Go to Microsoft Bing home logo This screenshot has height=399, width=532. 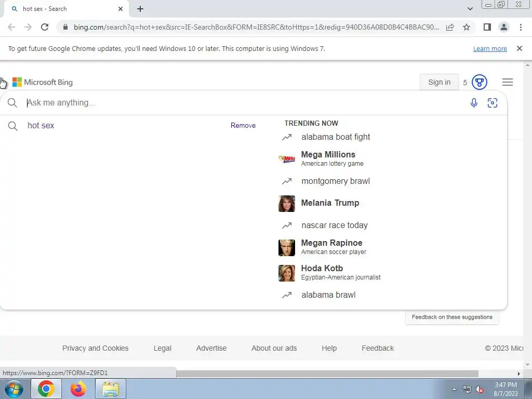click(x=43, y=82)
